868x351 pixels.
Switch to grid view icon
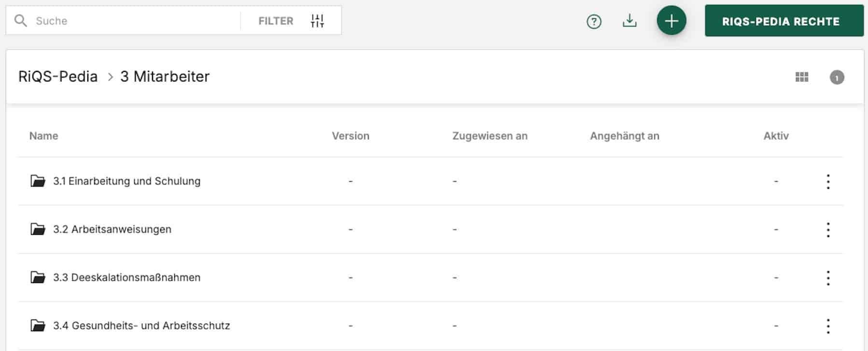pyautogui.click(x=802, y=77)
